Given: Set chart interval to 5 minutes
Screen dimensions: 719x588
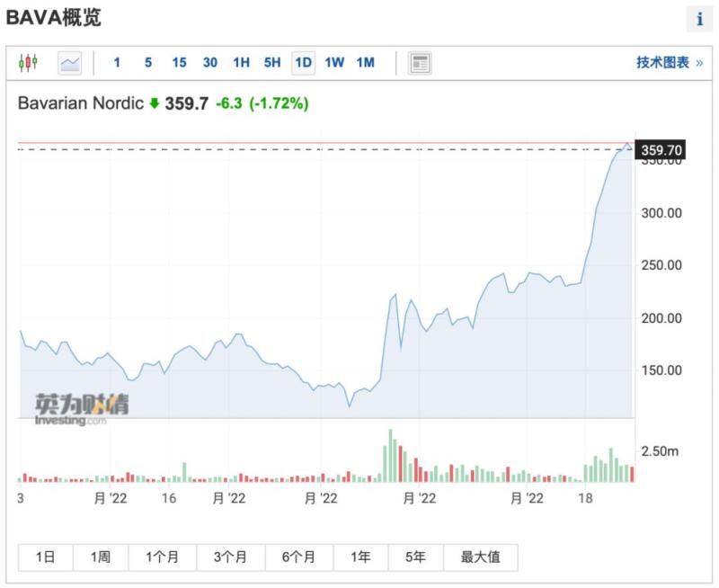Looking at the screenshot, I should tap(148, 62).
